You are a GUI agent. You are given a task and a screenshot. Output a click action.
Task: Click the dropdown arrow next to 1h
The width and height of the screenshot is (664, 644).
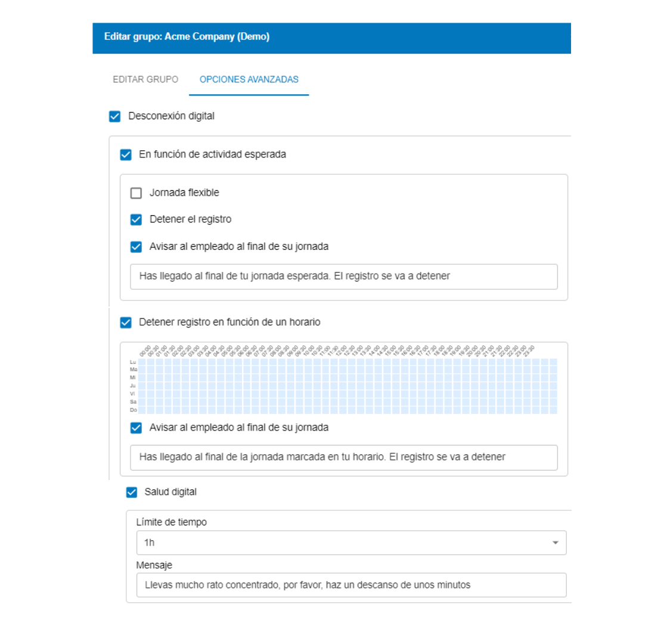click(x=554, y=543)
